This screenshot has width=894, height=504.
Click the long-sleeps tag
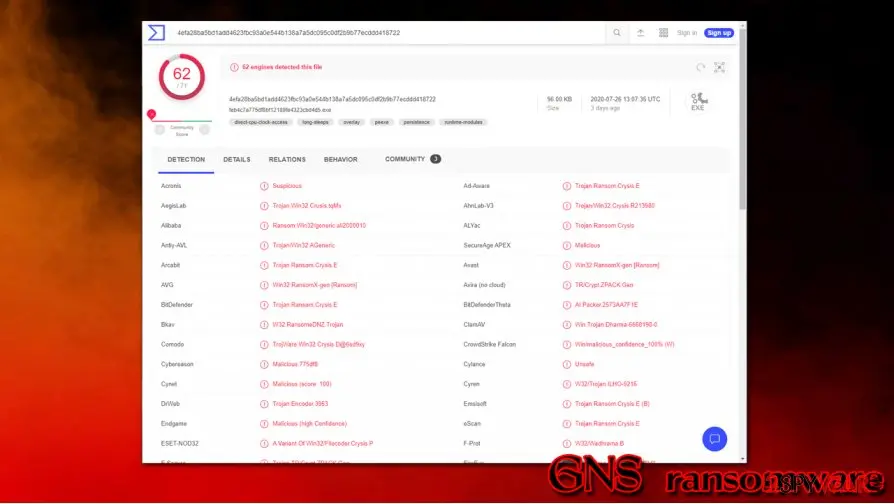pyautogui.click(x=315, y=122)
